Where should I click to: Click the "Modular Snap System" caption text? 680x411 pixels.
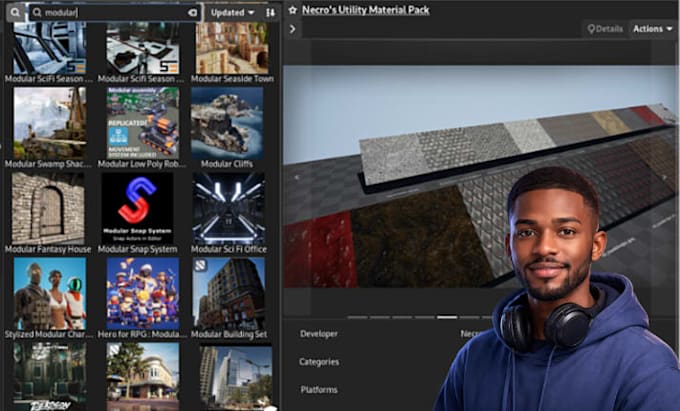point(137,249)
